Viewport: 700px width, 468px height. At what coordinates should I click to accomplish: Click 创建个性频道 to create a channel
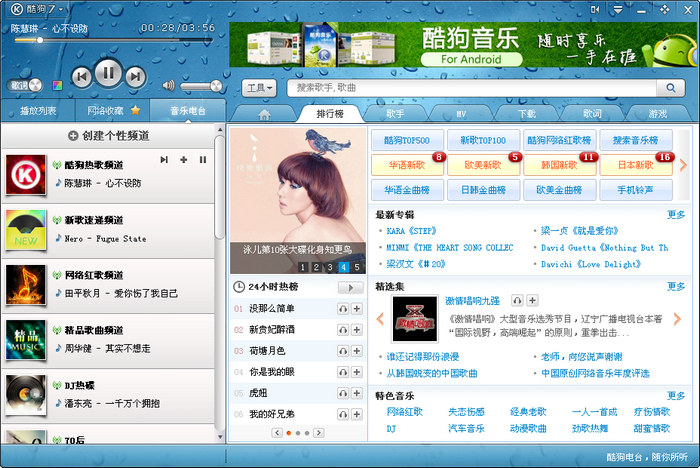[x=108, y=136]
